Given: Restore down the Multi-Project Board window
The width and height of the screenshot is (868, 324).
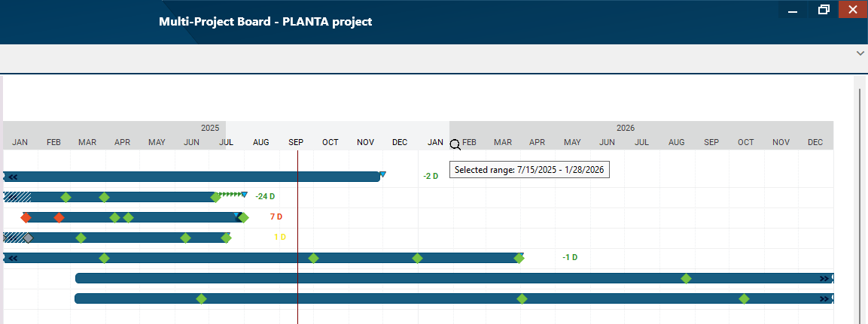Looking at the screenshot, I should 824,10.
